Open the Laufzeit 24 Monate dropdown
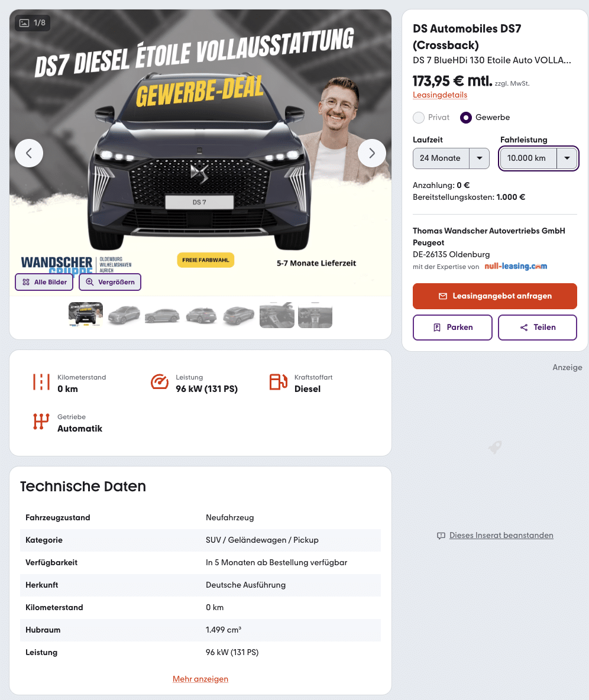Image resolution: width=589 pixels, height=700 pixels. 451,158
